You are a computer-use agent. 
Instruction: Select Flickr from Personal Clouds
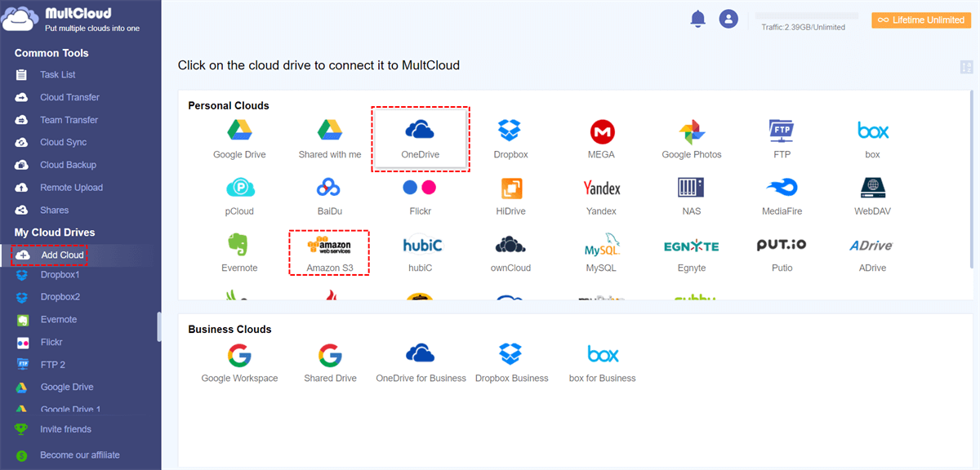tap(420, 196)
